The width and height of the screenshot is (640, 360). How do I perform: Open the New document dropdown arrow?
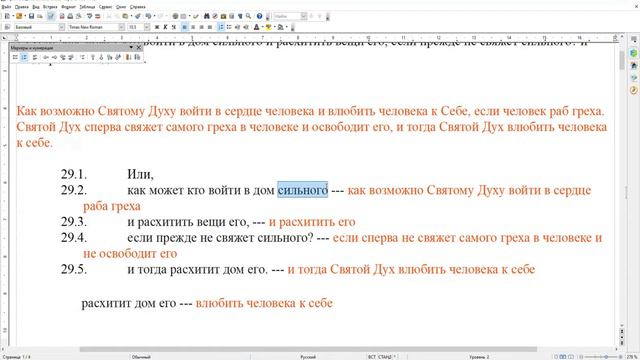coord(13,16)
